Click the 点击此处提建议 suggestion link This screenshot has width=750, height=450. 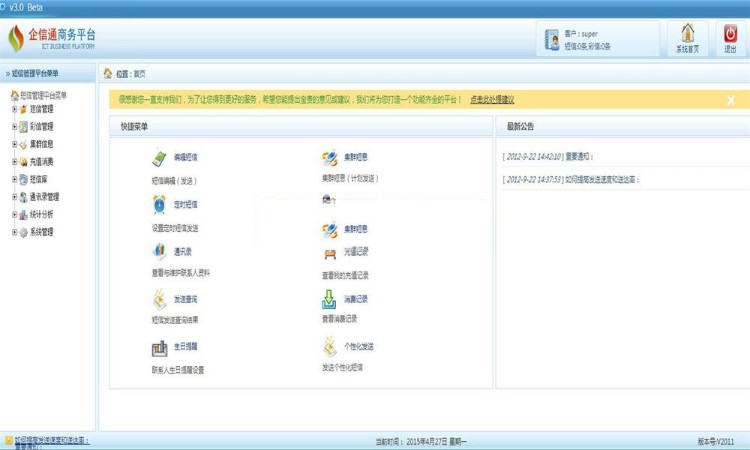click(x=492, y=100)
